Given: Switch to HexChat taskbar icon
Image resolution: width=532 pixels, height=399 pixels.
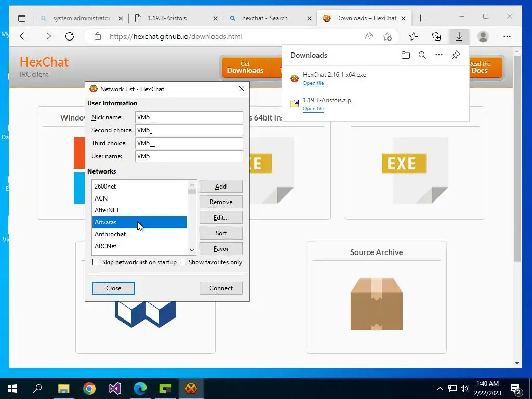Looking at the screenshot, I should coord(191,389).
